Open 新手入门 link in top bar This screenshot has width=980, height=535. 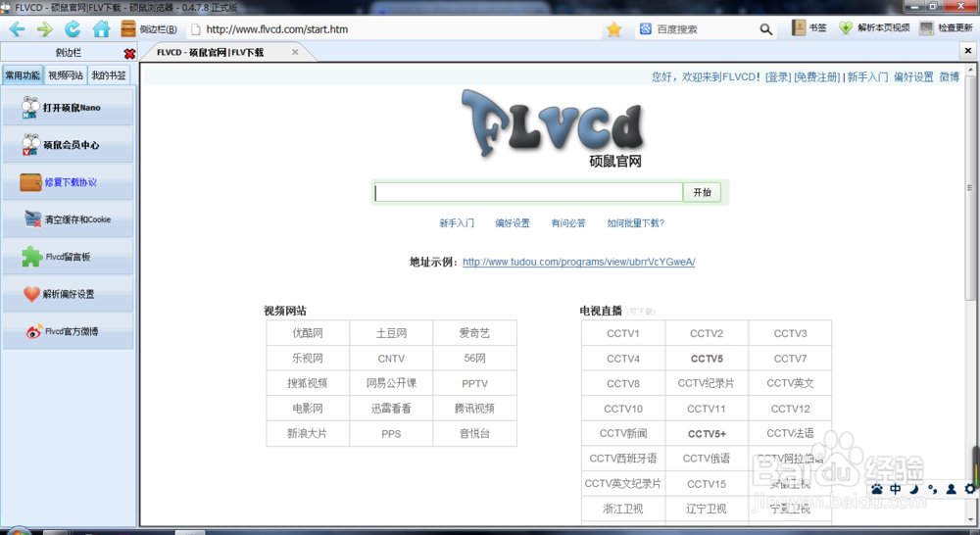(867, 76)
